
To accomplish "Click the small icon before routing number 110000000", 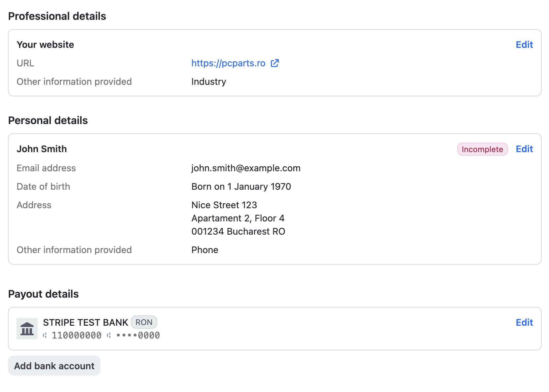I will tap(45, 336).
